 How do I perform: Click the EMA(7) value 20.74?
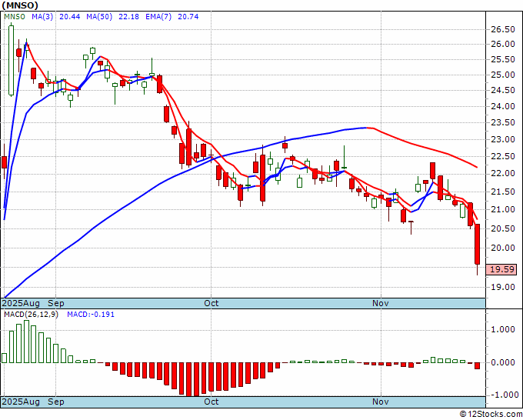click(x=188, y=16)
